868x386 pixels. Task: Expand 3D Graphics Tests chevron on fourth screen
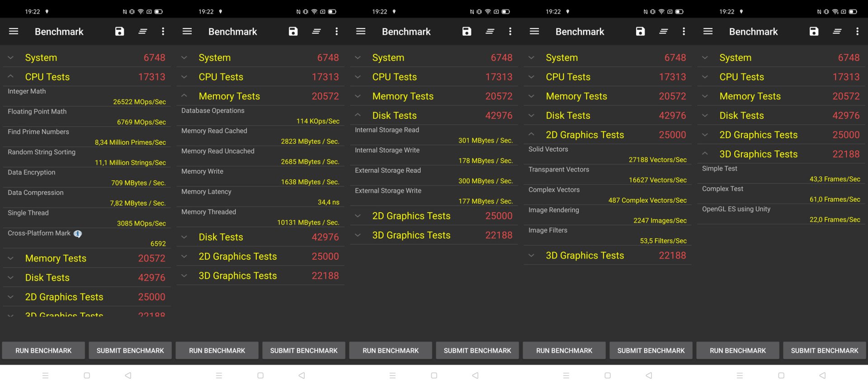point(531,255)
